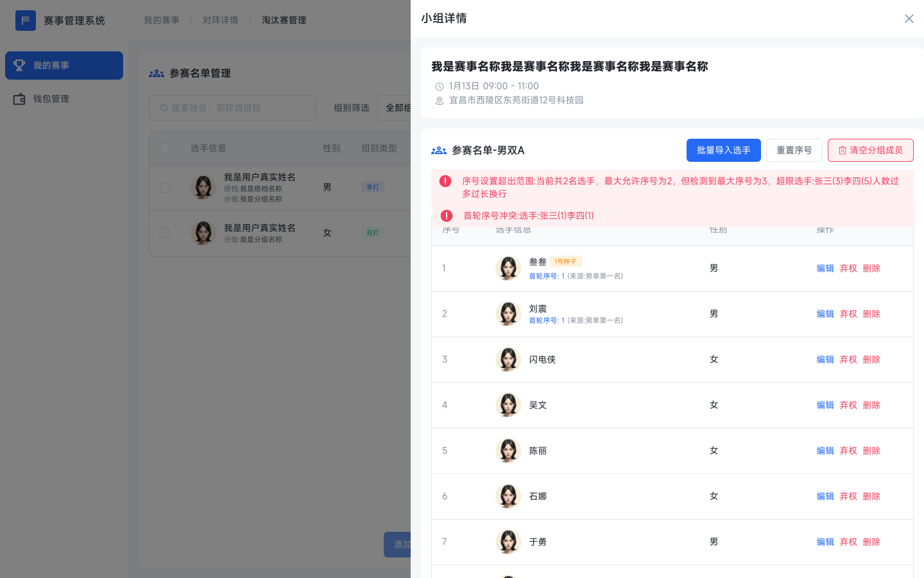Image resolution: width=924 pixels, height=578 pixels.
Task: Click the 重置序号 button
Action: coord(794,150)
